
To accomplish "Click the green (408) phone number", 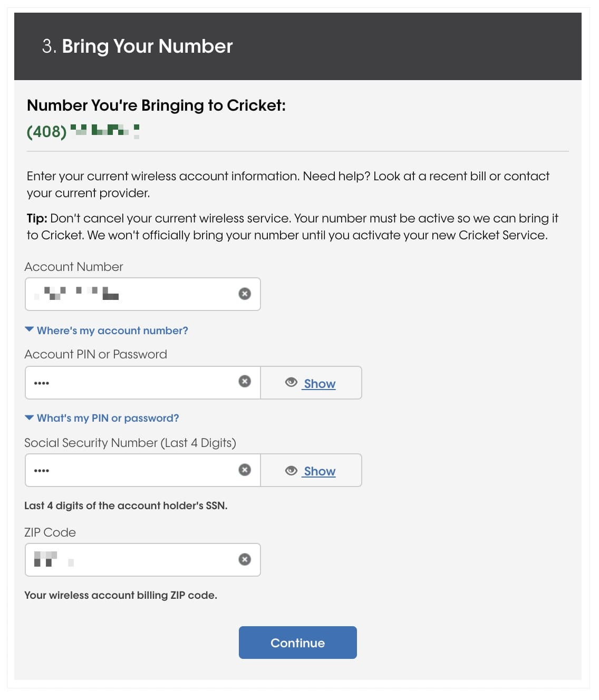I will click(x=83, y=131).
